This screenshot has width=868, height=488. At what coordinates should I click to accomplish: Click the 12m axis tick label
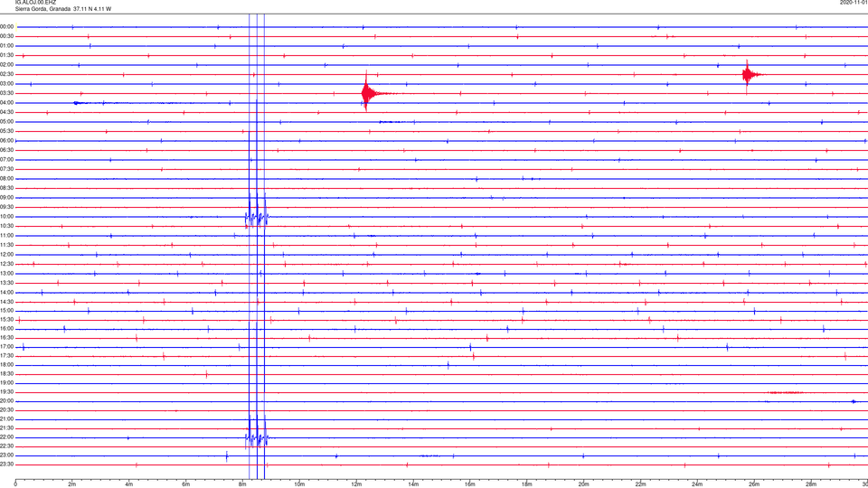pos(356,484)
